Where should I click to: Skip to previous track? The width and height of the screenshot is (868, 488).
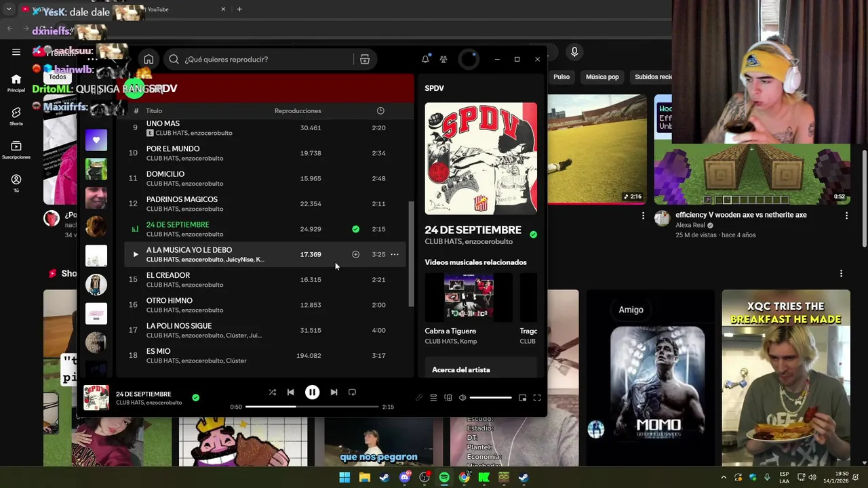pos(290,392)
